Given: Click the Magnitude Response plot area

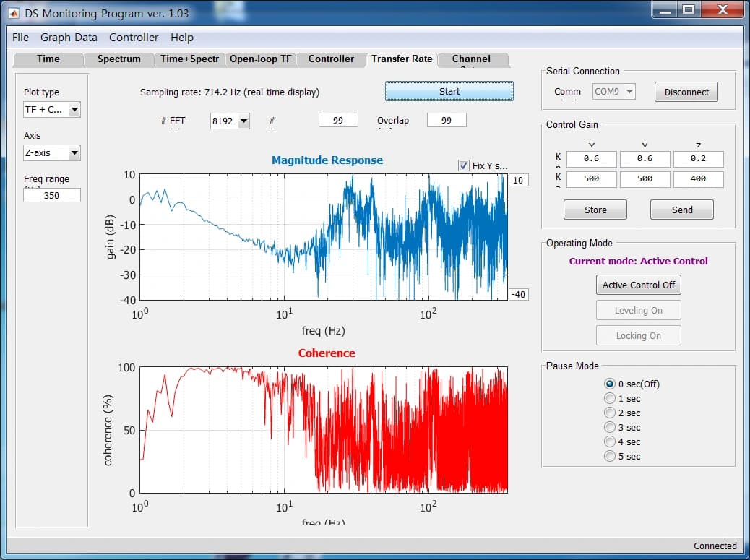Looking at the screenshot, I should 324,237.
